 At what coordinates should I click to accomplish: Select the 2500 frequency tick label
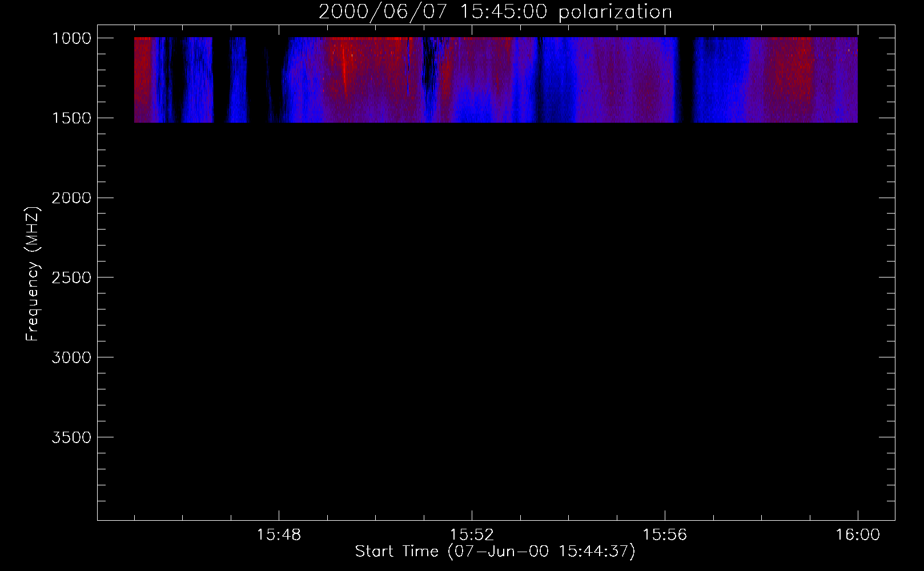point(71,278)
